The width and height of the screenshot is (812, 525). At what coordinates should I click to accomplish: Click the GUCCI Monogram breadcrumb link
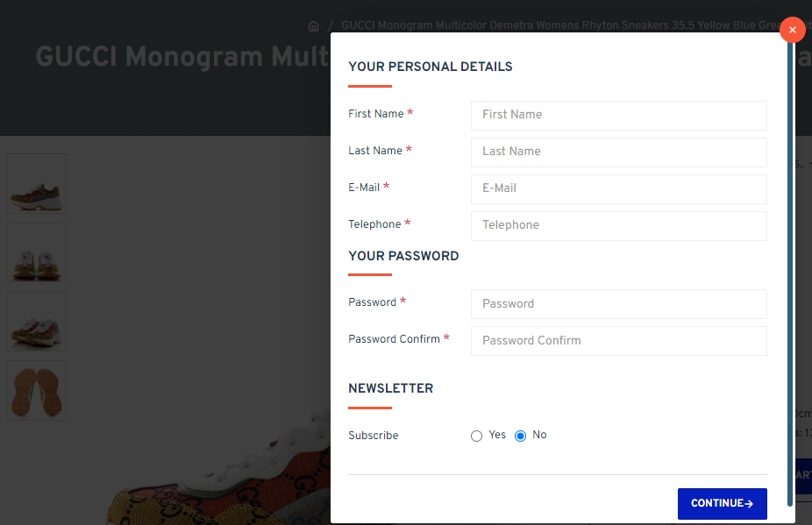pos(561,26)
